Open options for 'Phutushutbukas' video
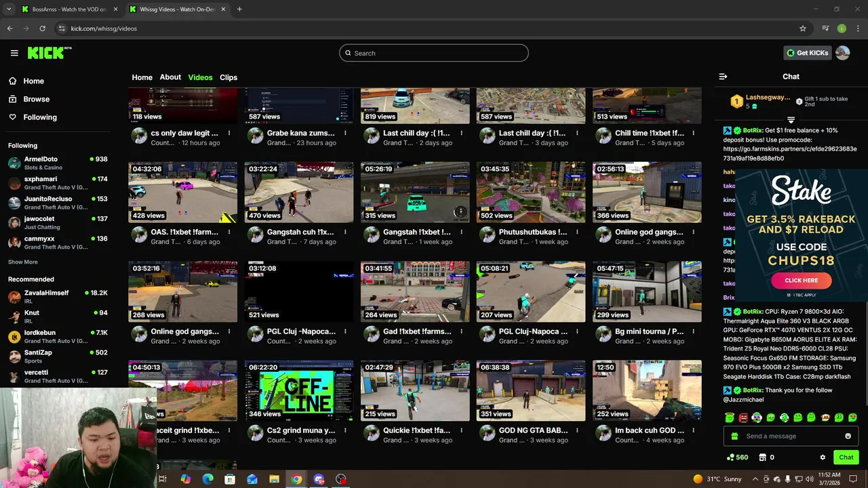The image size is (868, 488). (x=577, y=232)
